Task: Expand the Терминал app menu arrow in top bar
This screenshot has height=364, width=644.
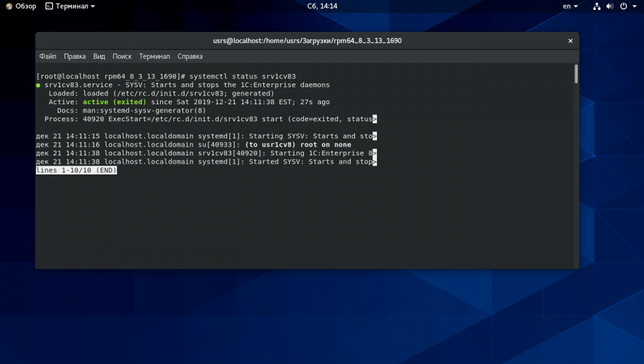Action: coord(93,6)
